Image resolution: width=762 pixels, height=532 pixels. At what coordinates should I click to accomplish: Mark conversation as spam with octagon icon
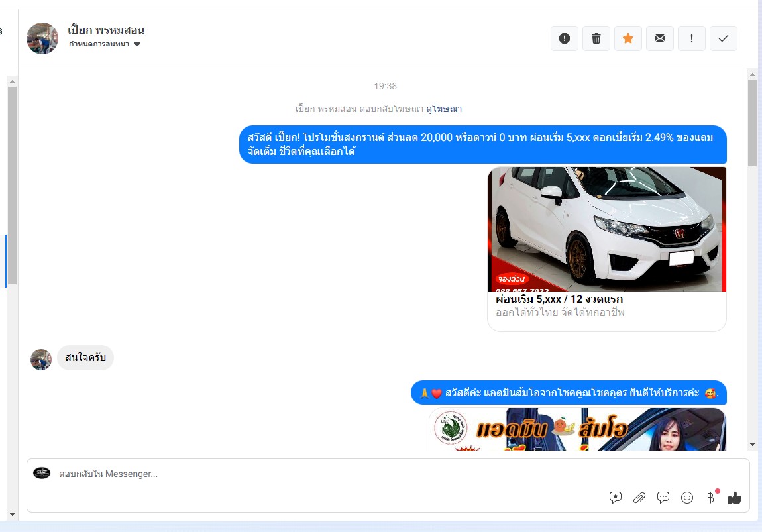tap(565, 38)
